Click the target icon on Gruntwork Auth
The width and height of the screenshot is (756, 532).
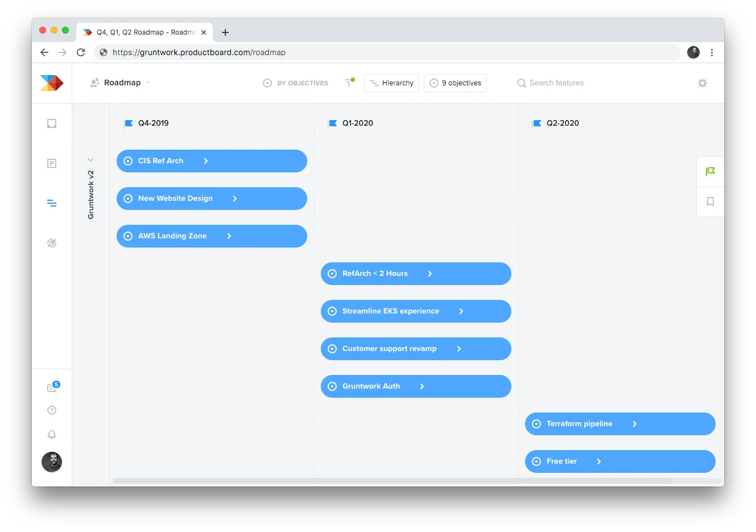[x=332, y=386]
